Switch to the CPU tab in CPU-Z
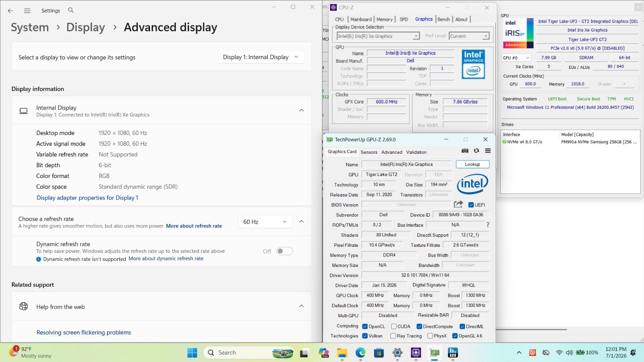 pos(339,19)
